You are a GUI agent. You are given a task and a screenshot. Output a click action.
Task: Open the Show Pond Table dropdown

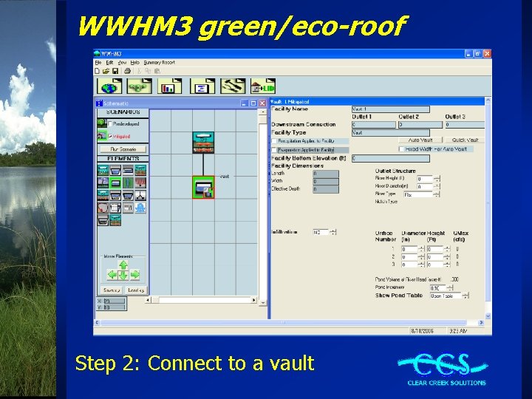pos(465,296)
